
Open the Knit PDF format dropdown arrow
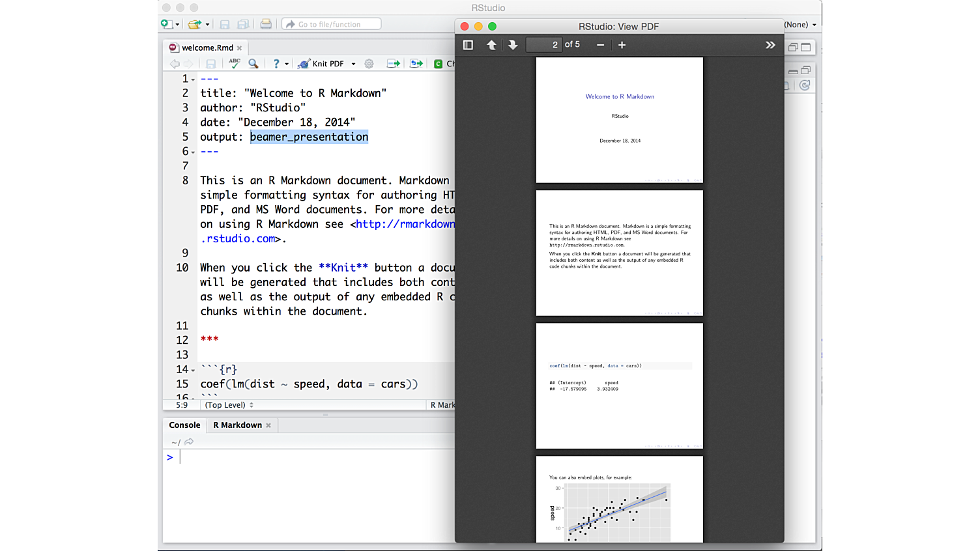pos(353,64)
